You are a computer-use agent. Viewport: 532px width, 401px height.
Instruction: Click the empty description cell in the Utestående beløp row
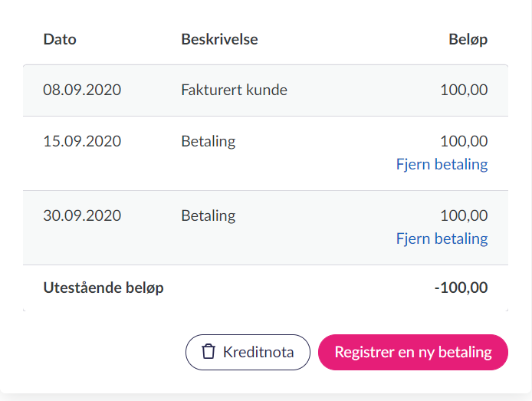tap(291, 288)
